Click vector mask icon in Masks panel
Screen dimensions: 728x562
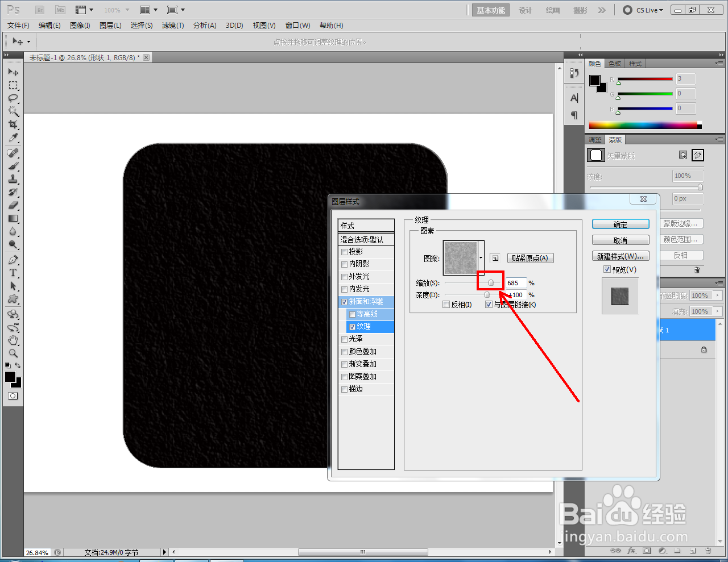pyautogui.click(x=698, y=155)
